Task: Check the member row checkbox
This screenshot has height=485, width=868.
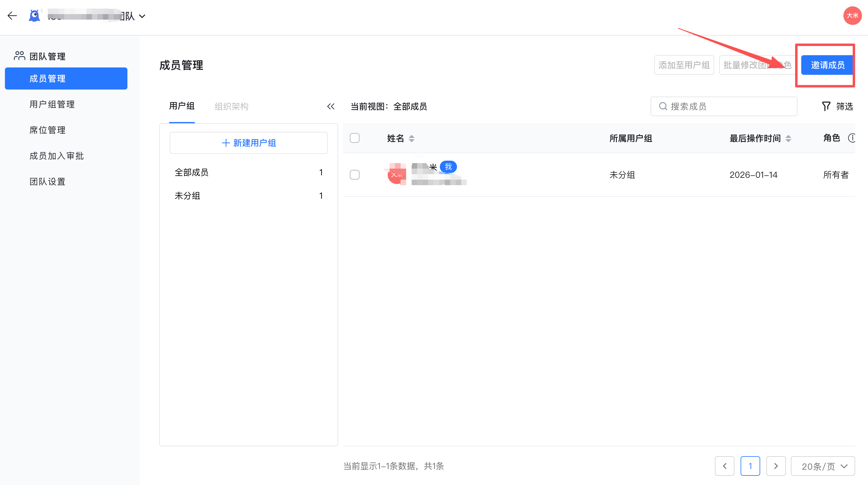Action: 354,175
